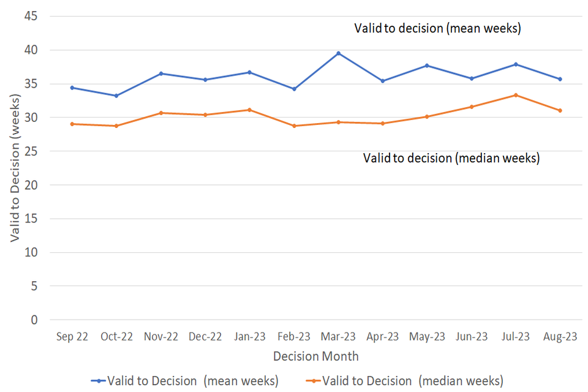Viewport: 588px width, 392px height.
Task: Click the mean data point for Sep 22
Action: (x=72, y=88)
